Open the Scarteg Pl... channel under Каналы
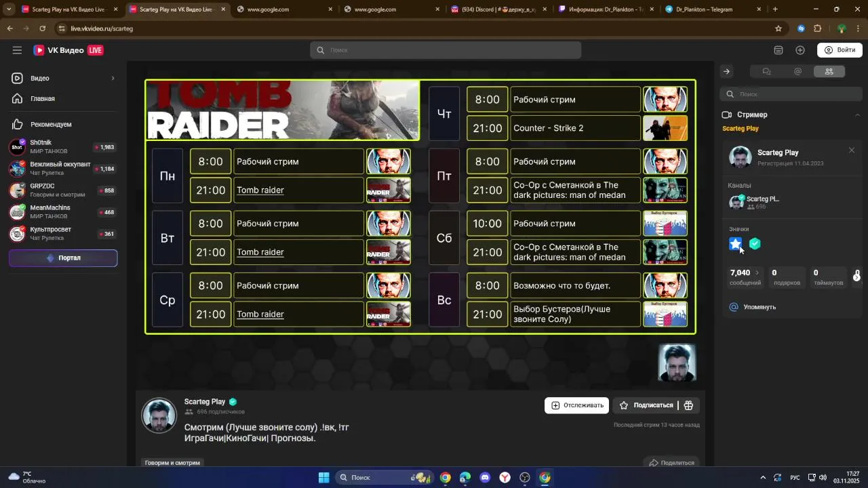868x488 pixels. tap(754, 202)
